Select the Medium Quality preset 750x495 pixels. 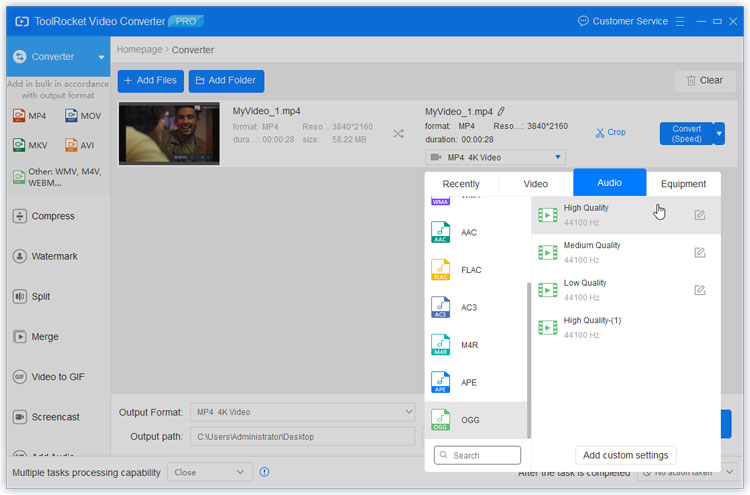click(626, 253)
